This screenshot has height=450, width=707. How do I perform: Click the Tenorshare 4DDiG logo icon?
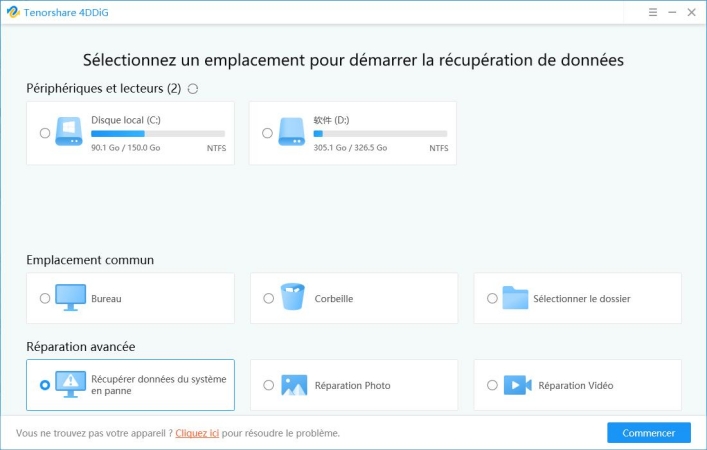[13, 12]
